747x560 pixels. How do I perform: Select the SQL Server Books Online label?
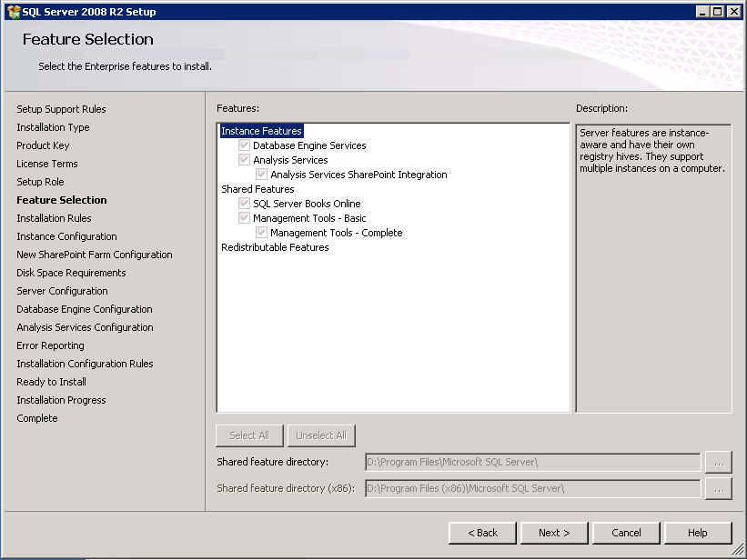point(307,204)
